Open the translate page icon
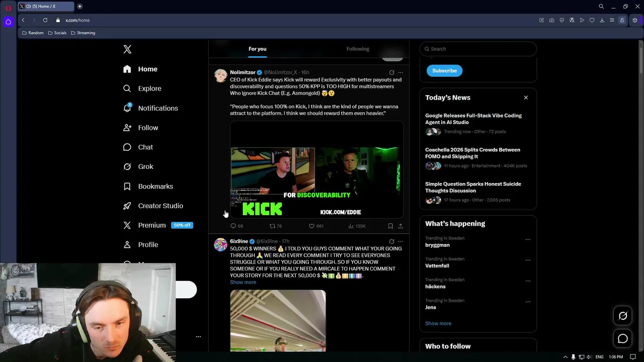The height and width of the screenshot is (362, 644). (572, 20)
